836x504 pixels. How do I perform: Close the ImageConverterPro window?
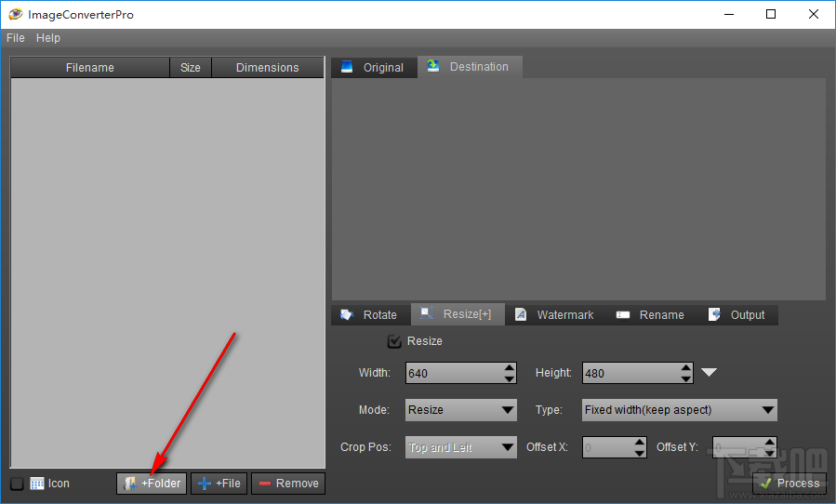(814, 14)
